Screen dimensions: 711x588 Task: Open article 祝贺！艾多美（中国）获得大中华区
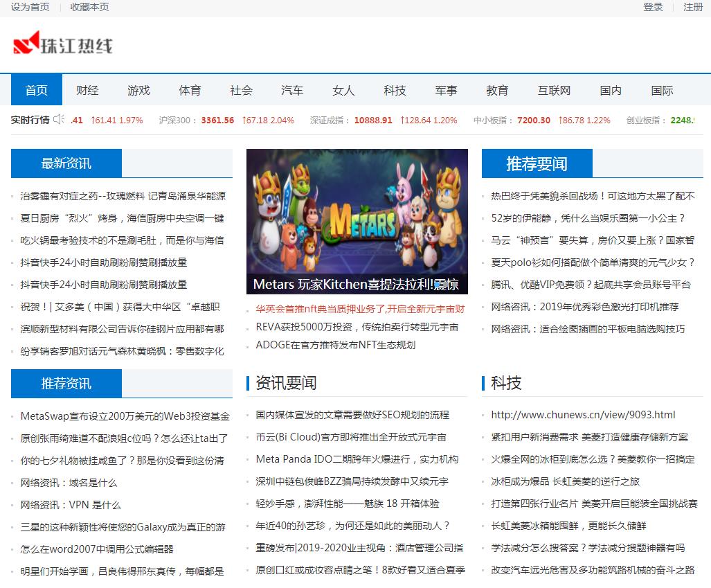tap(120, 307)
